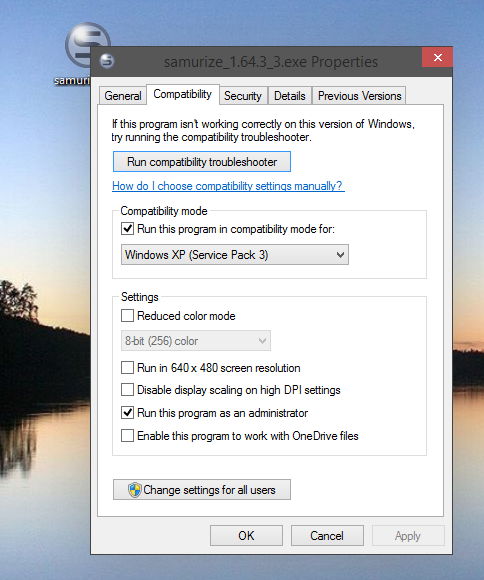This screenshot has width=484, height=580.
Task: Click shield icon on Change settings button
Action: pos(135,490)
